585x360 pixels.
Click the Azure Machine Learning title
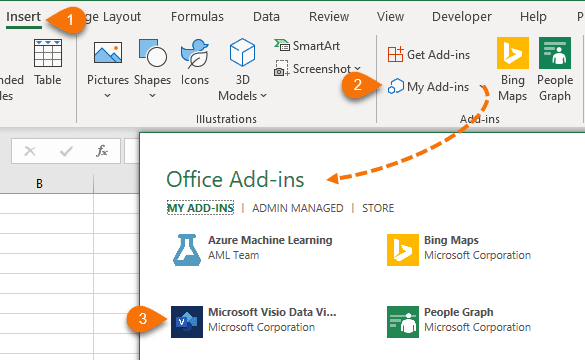click(270, 240)
